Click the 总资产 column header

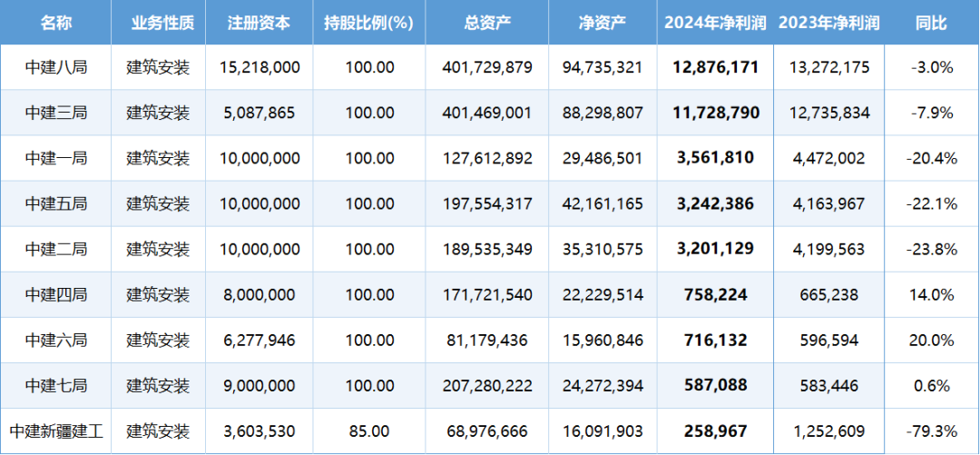(486, 23)
